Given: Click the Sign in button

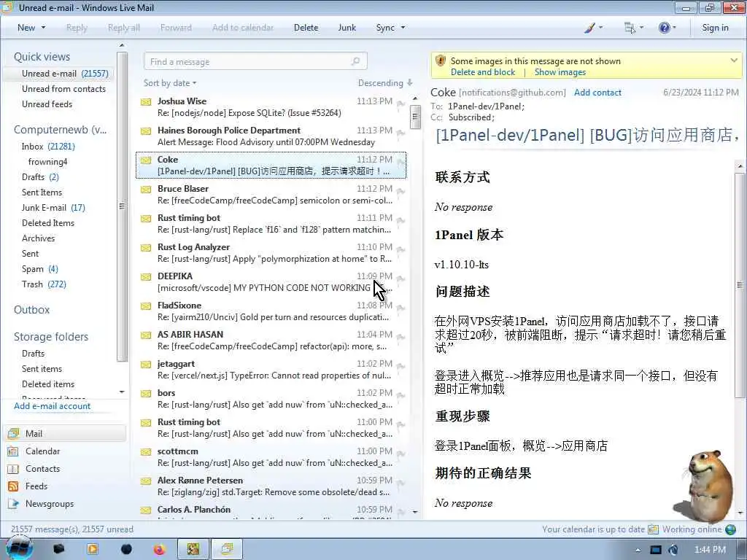Looking at the screenshot, I should pyautogui.click(x=715, y=28).
